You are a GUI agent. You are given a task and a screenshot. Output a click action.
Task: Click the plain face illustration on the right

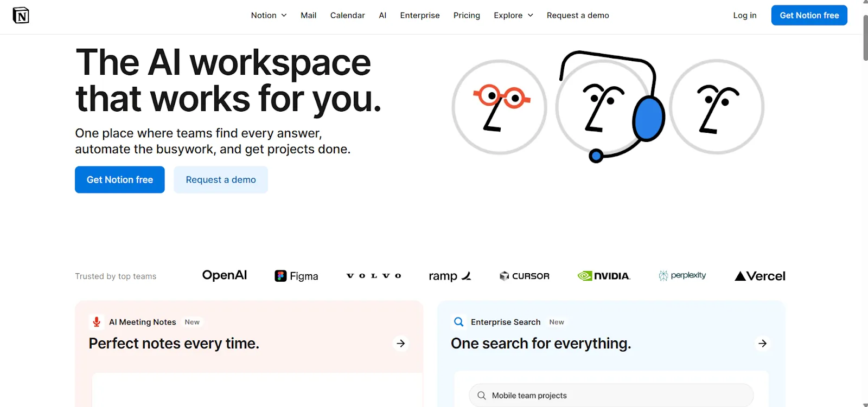(717, 107)
